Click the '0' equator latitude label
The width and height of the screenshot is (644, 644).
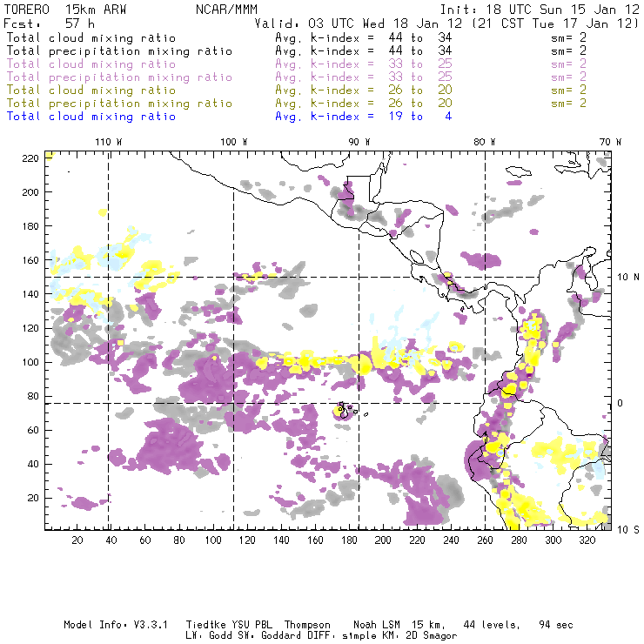click(x=621, y=403)
